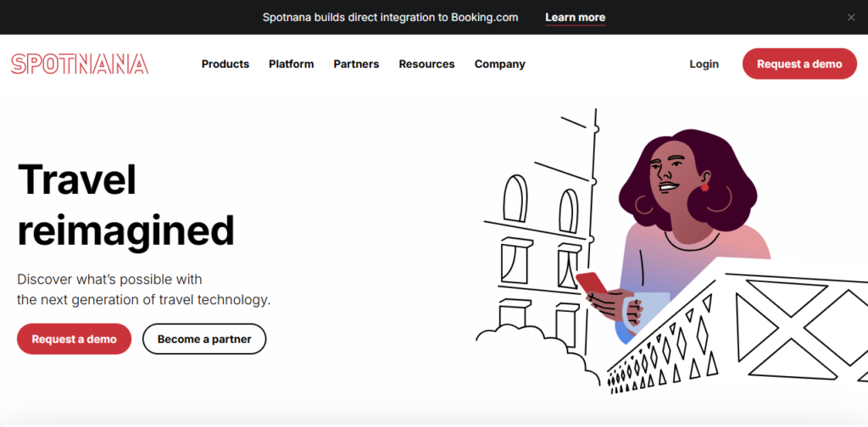
Task: Click Become a partner button
Action: [204, 339]
